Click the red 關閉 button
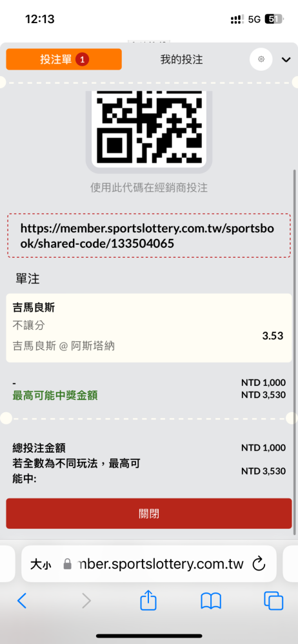Viewport: 298px width, 644px height. [148, 513]
